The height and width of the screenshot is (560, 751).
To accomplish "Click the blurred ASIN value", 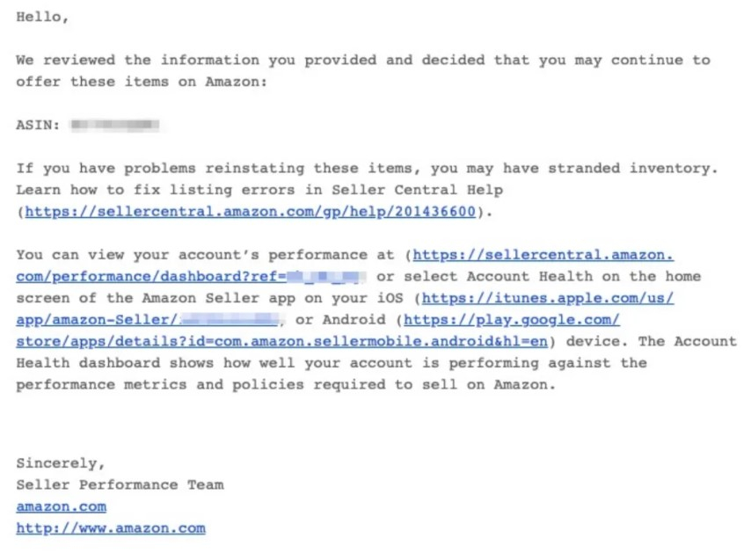I will [x=114, y=126].
